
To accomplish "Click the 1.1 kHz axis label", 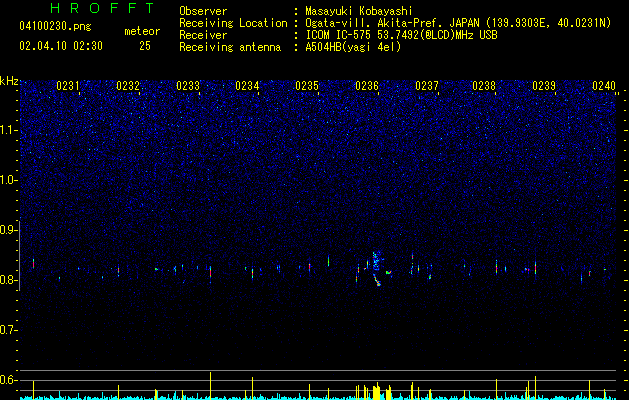I will point(8,130).
